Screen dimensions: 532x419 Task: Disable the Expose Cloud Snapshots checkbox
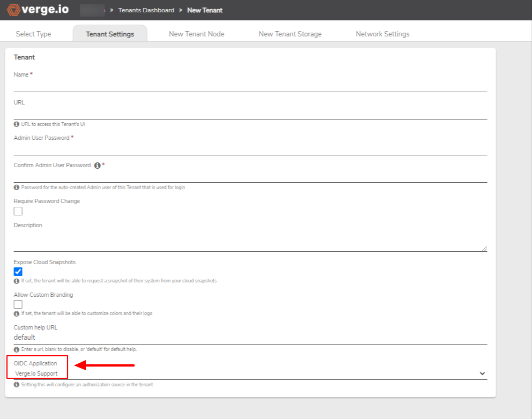pos(18,271)
